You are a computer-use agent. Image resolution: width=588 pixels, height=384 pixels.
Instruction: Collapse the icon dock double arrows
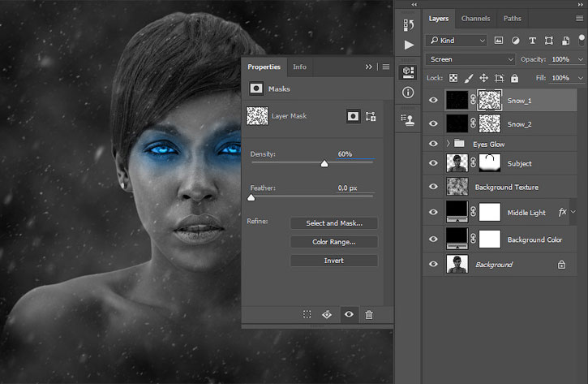(x=414, y=5)
